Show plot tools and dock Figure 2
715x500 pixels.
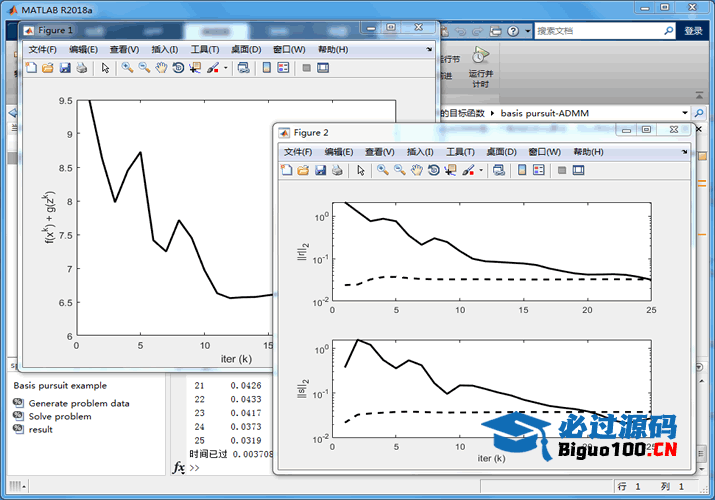(578, 170)
